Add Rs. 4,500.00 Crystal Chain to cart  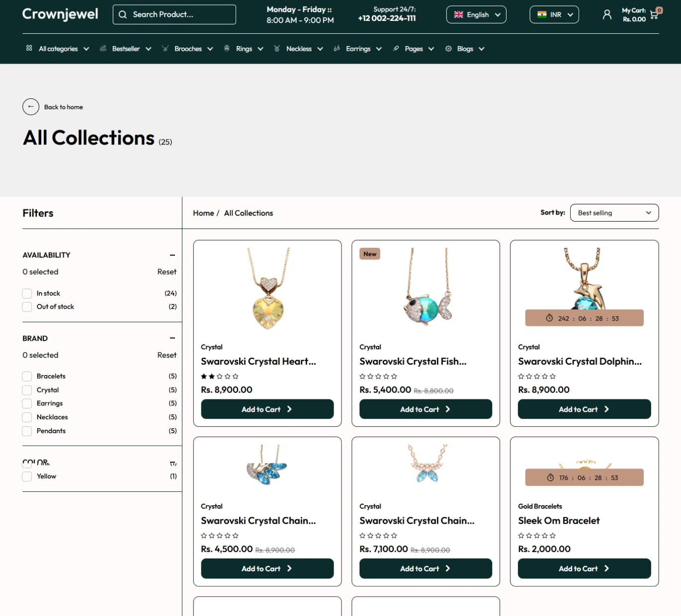pyautogui.click(x=267, y=568)
